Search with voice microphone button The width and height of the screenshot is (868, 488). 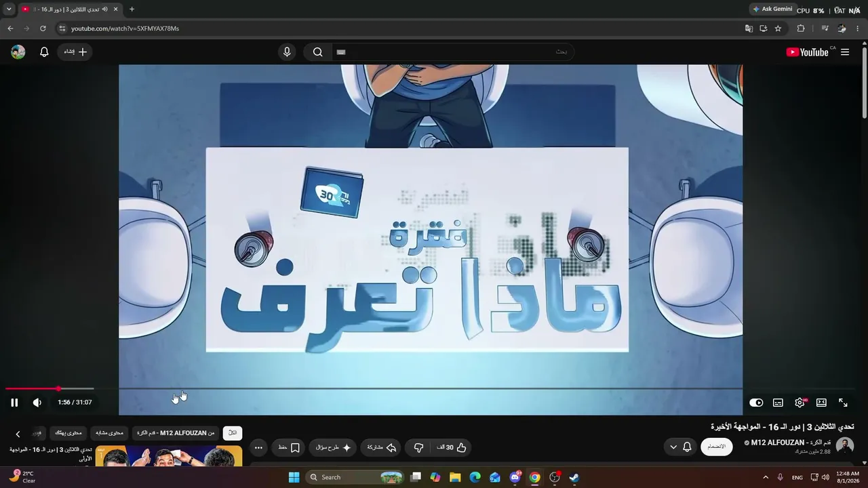coord(287,52)
